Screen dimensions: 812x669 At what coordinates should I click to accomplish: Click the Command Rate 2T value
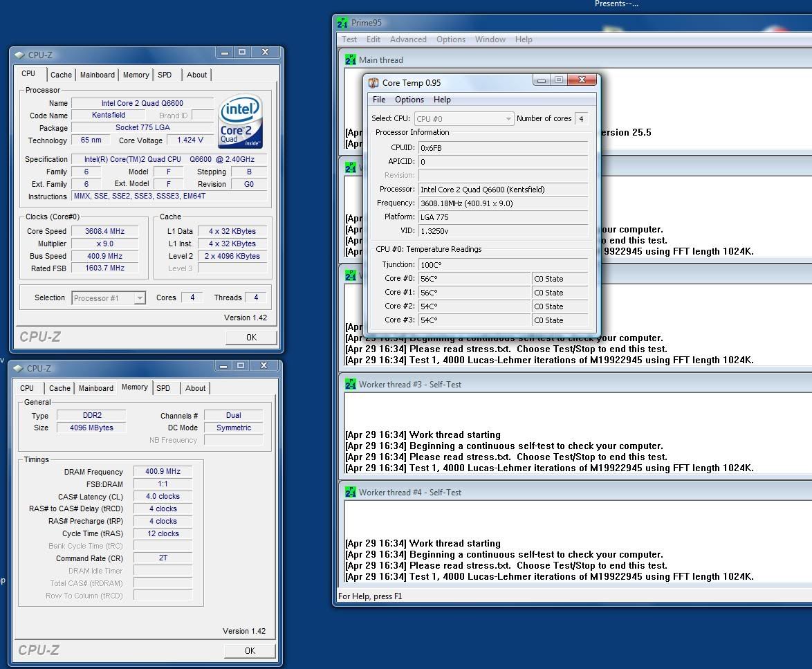click(x=163, y=558)
